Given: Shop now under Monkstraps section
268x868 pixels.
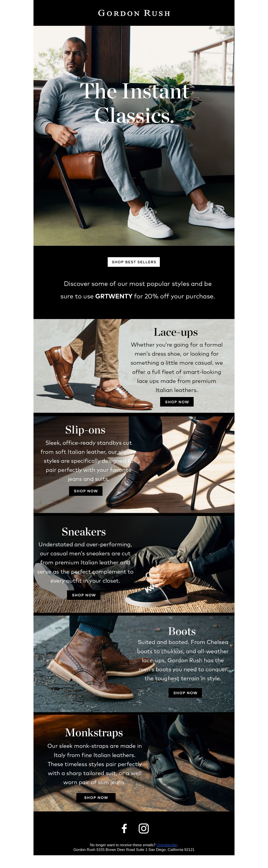Looking at the screenshot, I should (x=96, y=798).
